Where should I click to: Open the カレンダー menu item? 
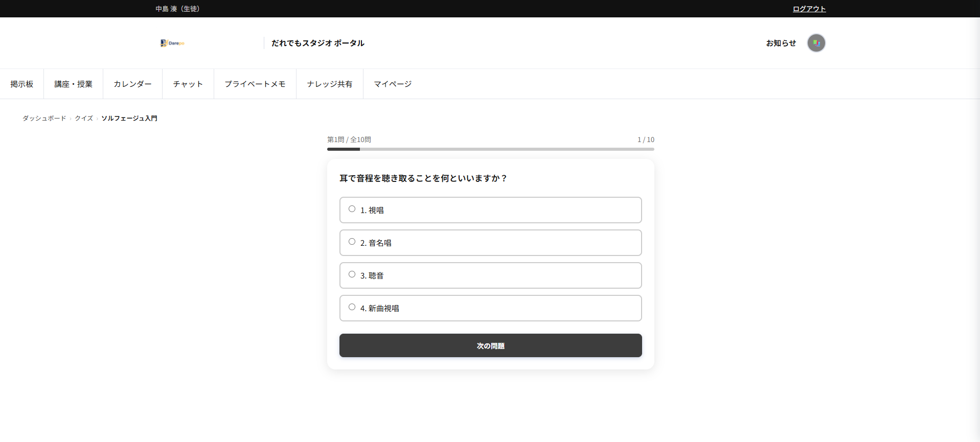[133, 84]
